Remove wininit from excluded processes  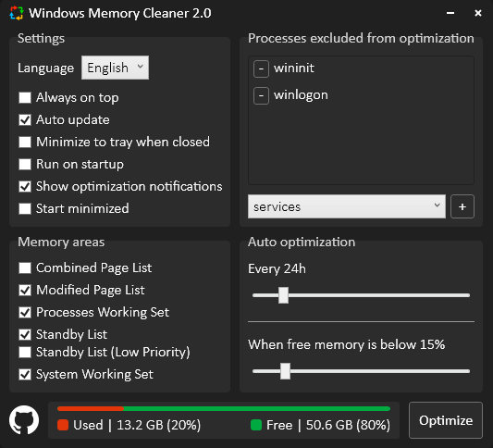coord(261,68)
